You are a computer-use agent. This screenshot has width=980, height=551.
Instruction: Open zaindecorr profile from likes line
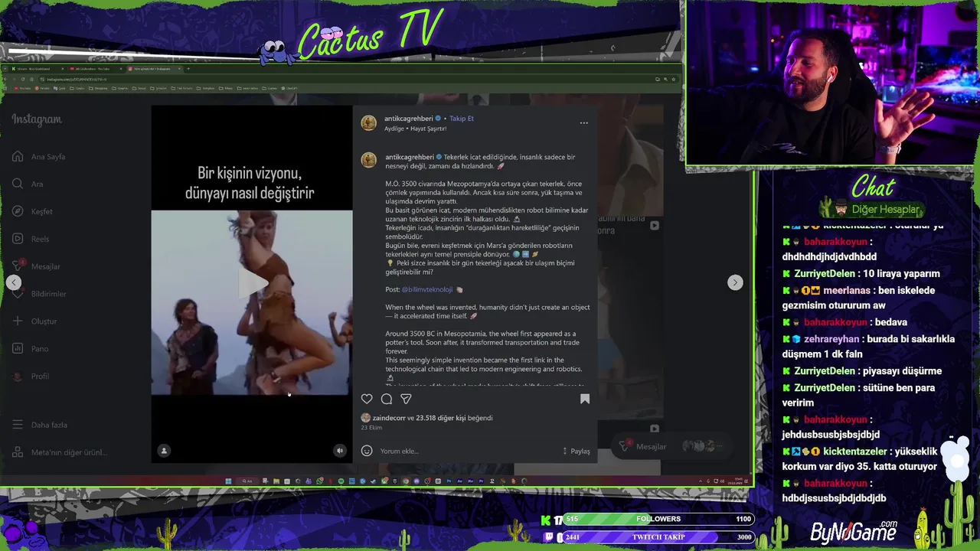(x=389, y=418)
